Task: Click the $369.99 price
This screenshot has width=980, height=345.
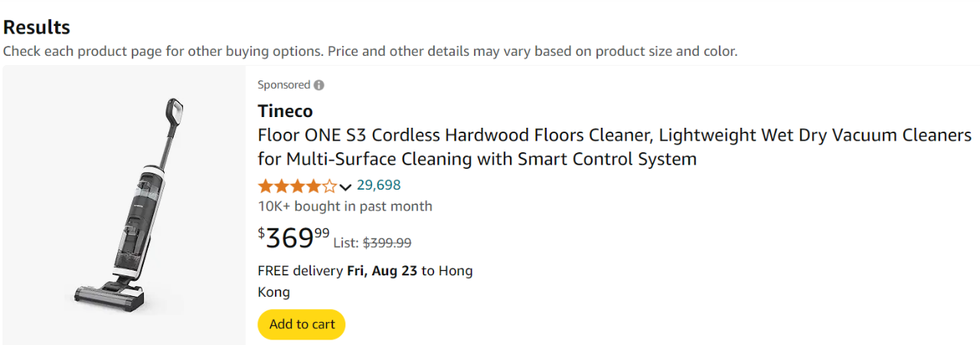Action: tap(293, 238)
